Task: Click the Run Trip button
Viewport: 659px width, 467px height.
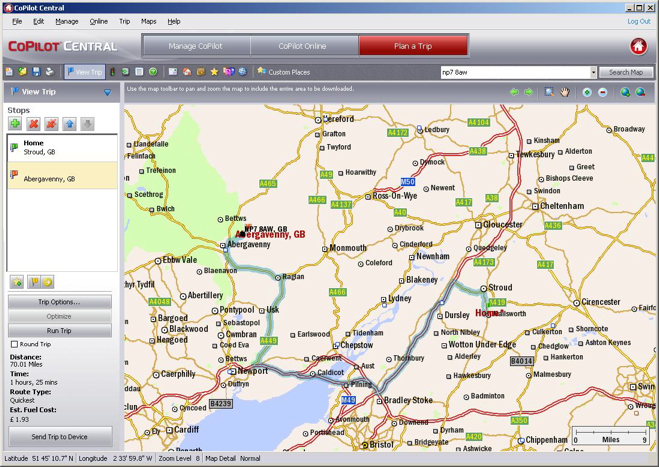Action: click(59, 330)
